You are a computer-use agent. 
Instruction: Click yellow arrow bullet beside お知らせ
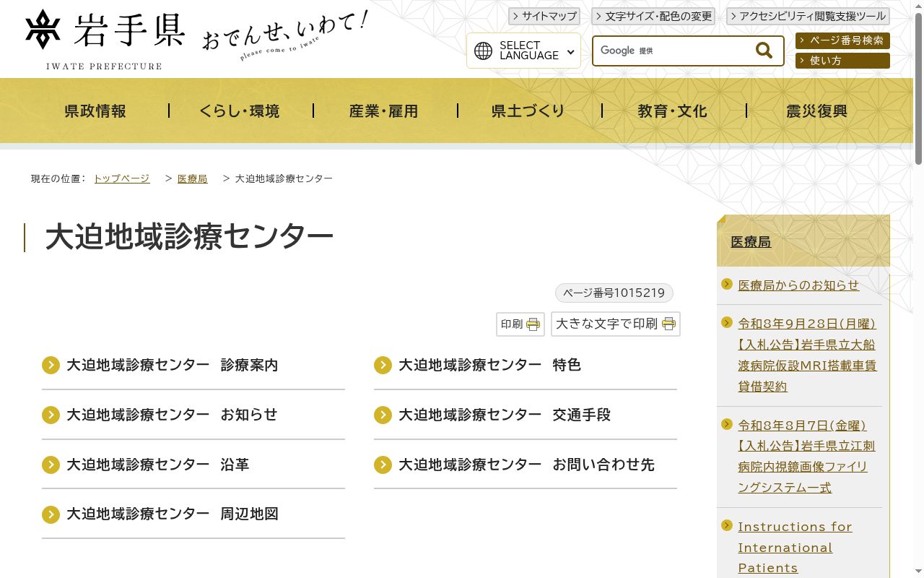[51, 415]
